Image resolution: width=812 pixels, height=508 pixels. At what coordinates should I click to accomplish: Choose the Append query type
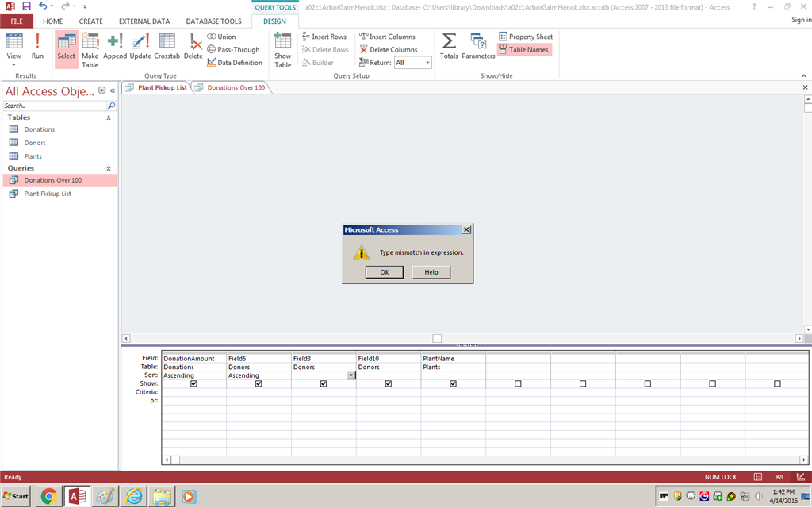115,47
